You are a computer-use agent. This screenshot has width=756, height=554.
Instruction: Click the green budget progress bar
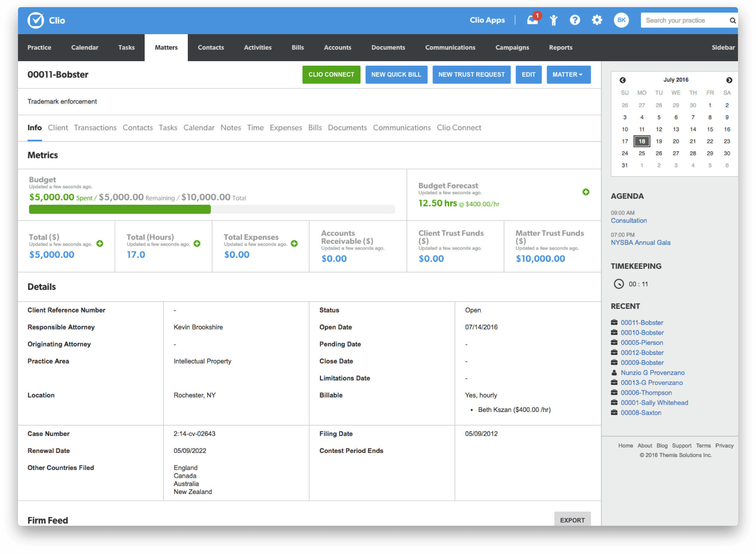(x=120, y=209)
